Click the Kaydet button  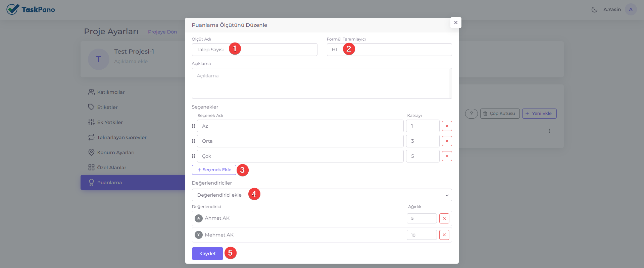[x=207, y=254]
